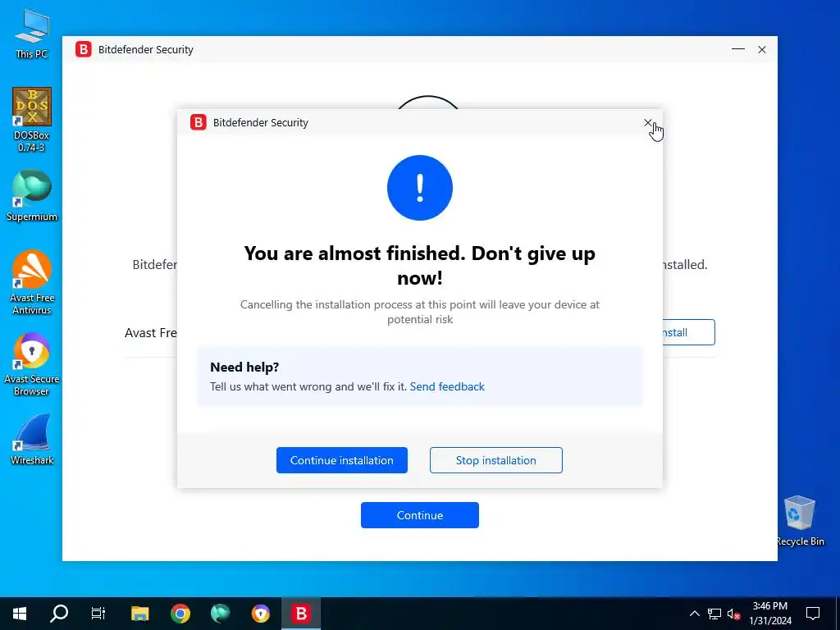Select Avast Free Antivirus desktop shortcut
This screenshot has width=840, height=630.
coord(32,282)
